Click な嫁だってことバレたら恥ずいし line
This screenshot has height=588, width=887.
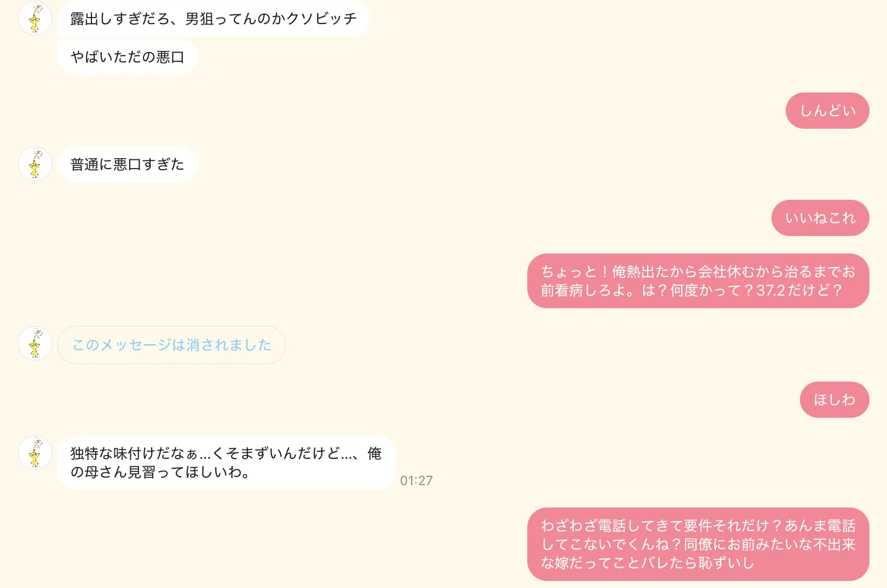pyautogui.click(x=648, y=563)
